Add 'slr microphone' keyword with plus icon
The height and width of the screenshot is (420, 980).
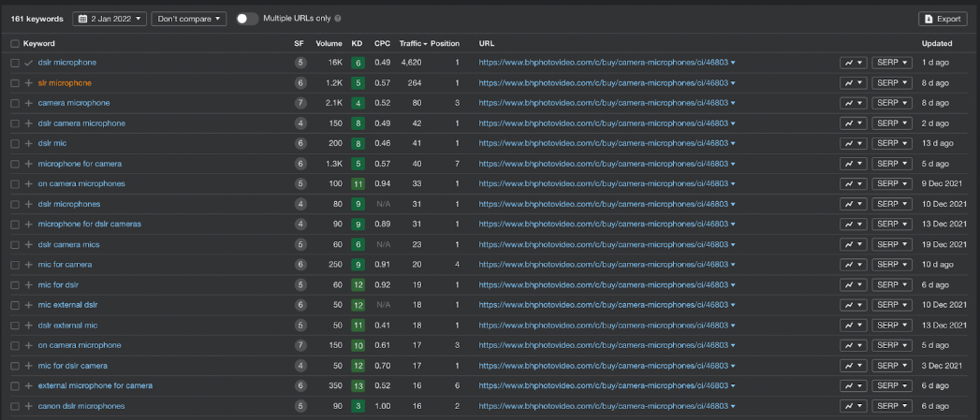coord(28,83)
